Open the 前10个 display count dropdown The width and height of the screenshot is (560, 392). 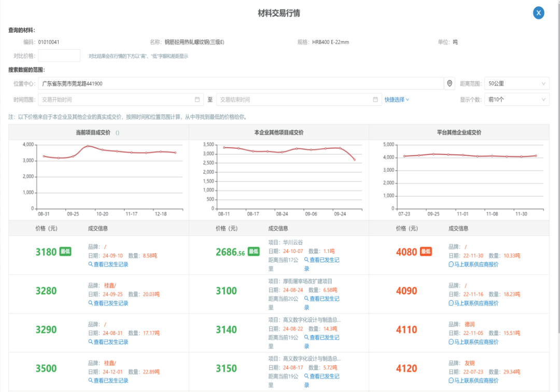[x=516, y=100]
